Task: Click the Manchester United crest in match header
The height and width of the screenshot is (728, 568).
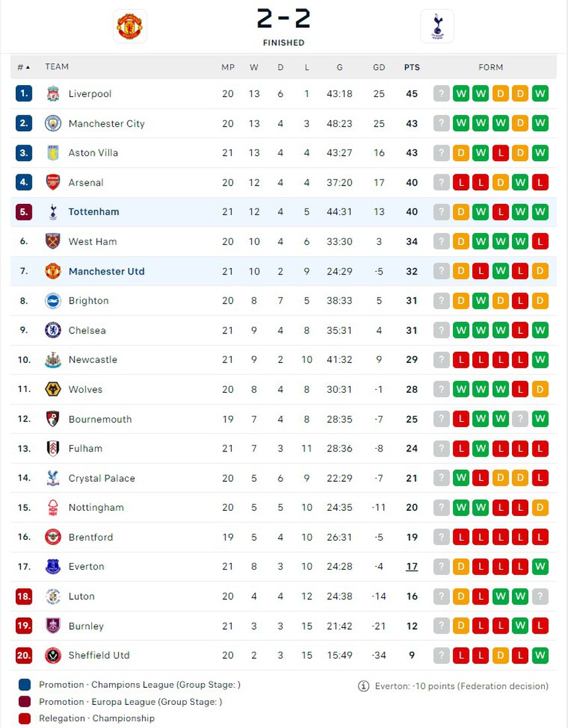Action: tap(129, 26)
